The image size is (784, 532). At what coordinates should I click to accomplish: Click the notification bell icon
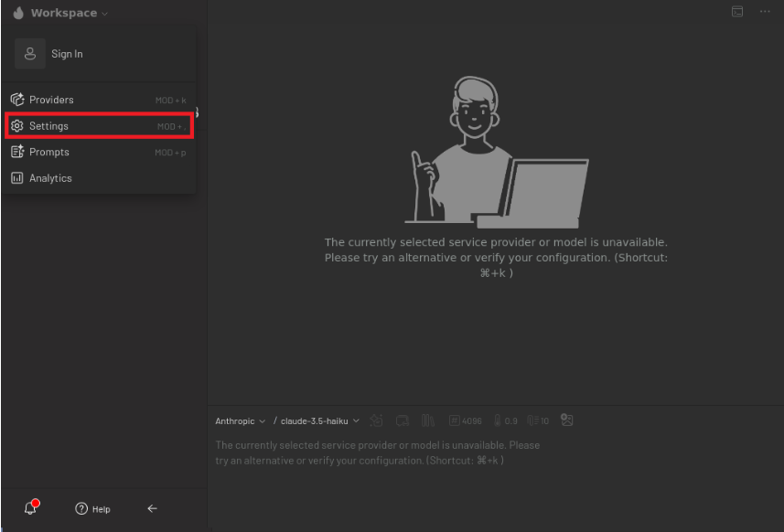coord(32,508)
